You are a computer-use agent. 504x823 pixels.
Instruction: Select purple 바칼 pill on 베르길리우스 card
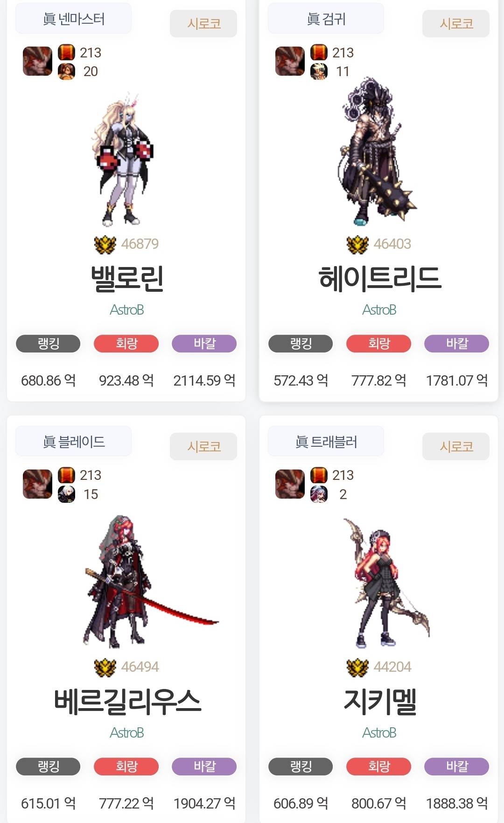pyautogui.click(x=204, y=767)
